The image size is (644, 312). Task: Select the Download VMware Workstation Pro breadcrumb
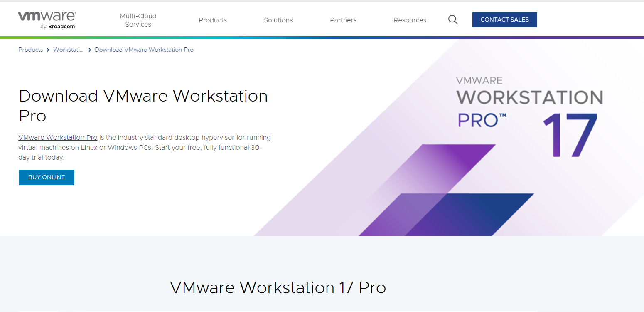pyautogui.click(x=144, y=50)
